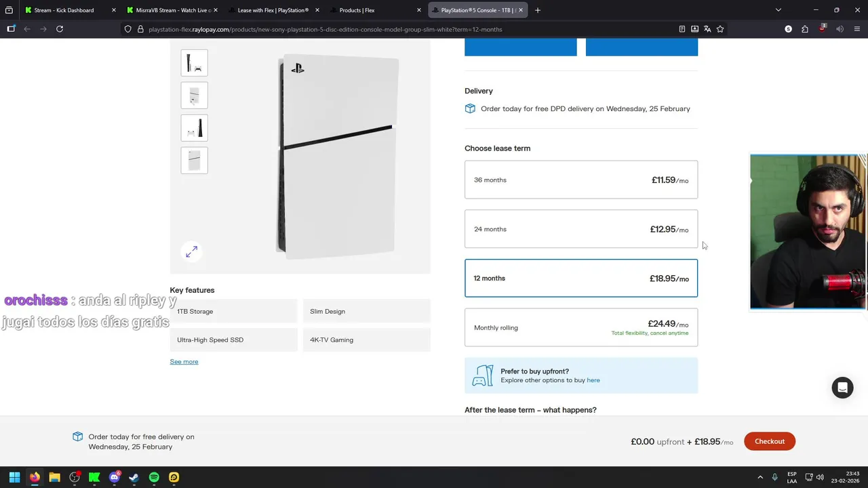This screenshot has width=868, height=488.
Task: Bookmark this page with the star icon
Action: coord(720,29)
